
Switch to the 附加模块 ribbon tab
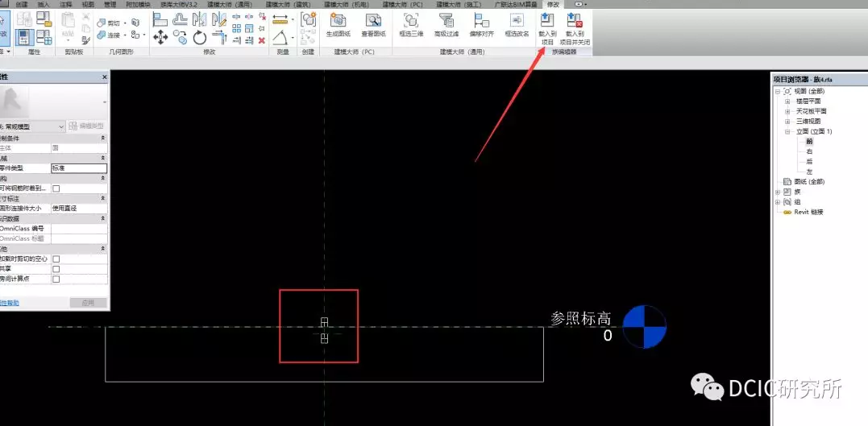point(138,4)
